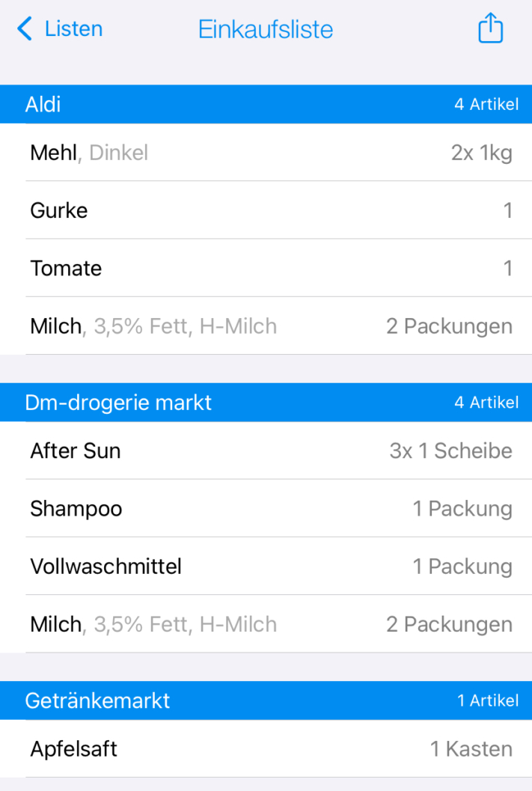
Task: Select Milch item under Dm-drogerie markt
Action: (x=266, y=624)
